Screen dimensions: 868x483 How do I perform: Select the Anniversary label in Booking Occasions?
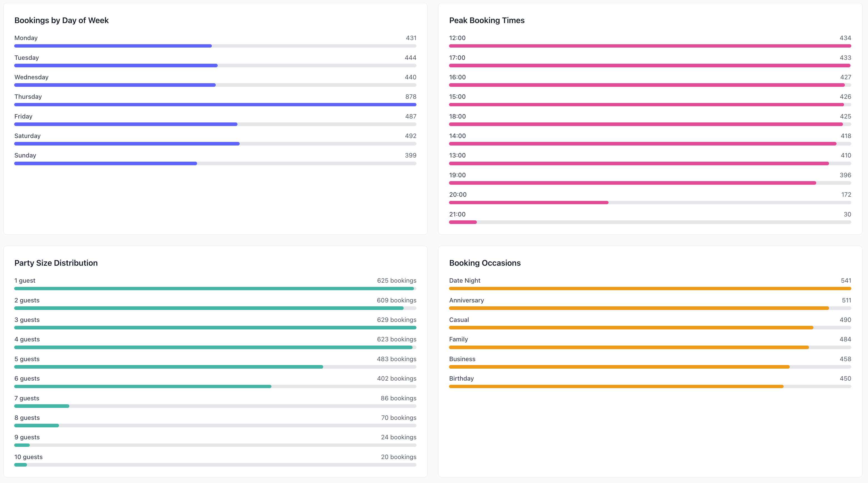466,300
